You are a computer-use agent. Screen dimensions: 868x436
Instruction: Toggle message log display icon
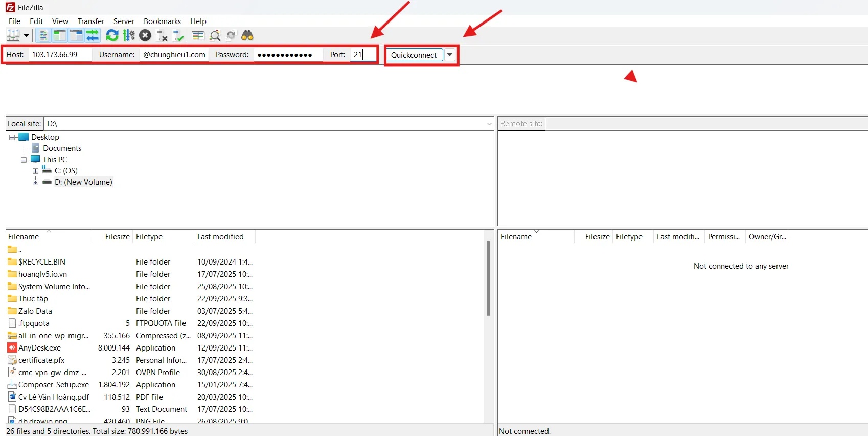point(43,35)
